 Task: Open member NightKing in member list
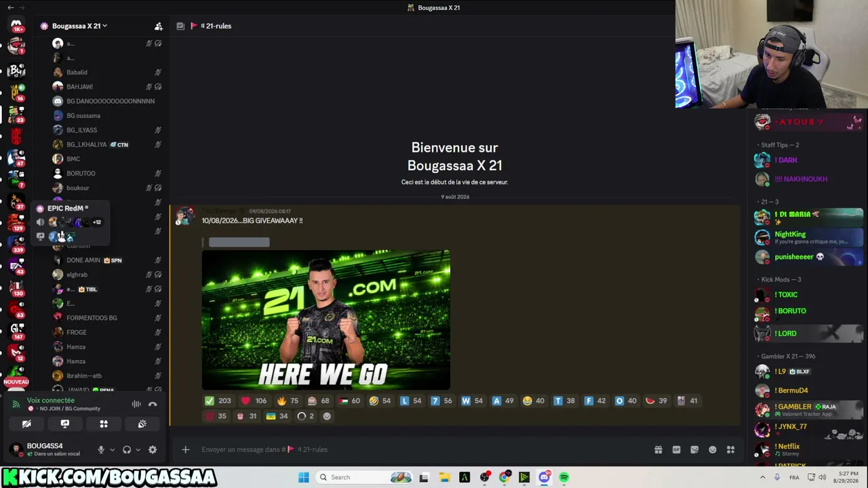coord(809,237)
